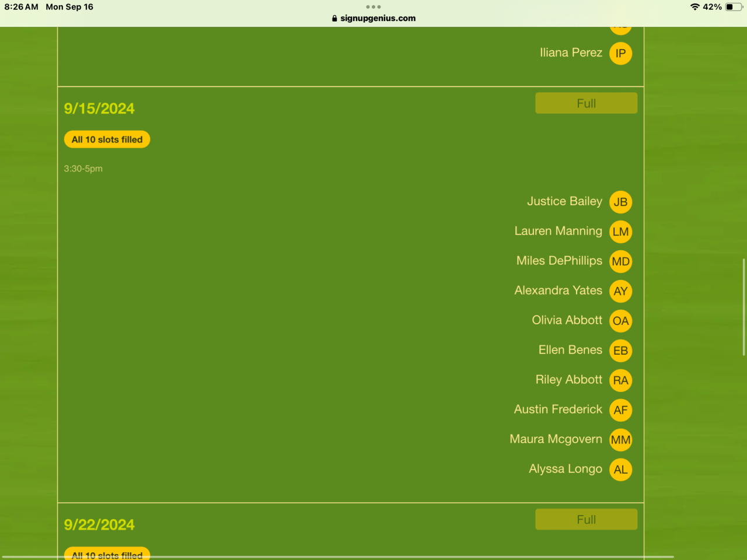747x560 pixels.
Task: Tap the battery status icon
Action: [x=734, y=7]
